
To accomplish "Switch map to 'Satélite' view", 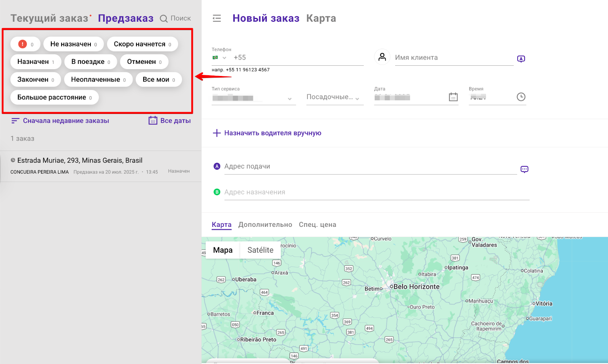I will coord(260,250).
